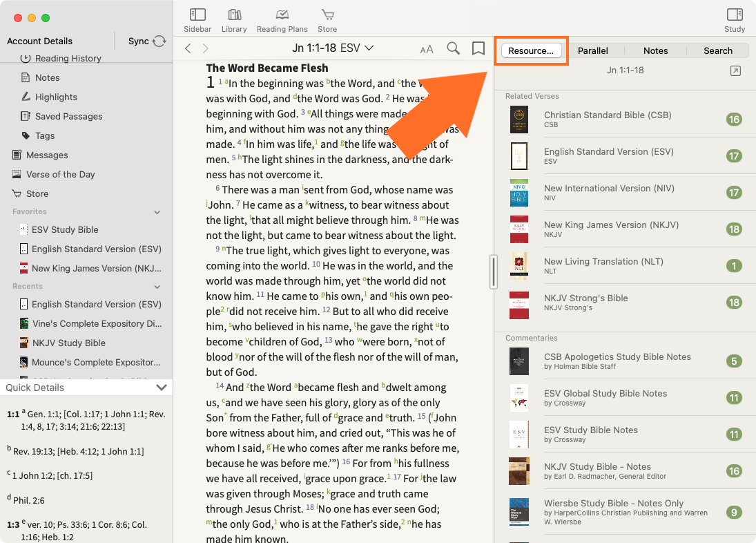Open English Standard Version (ESV) related verses
The width and height of the screenshot is (756, 543).
click(x=626, y=156)
